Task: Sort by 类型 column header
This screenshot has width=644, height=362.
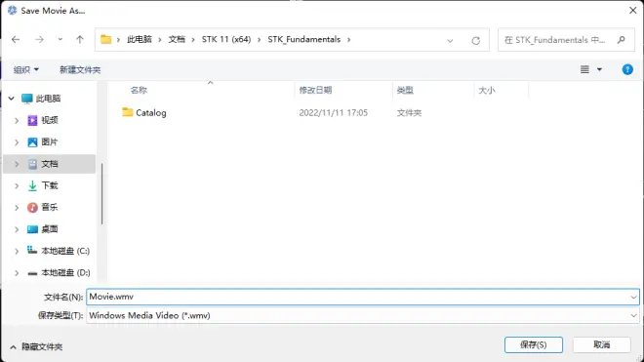Action: point(405,90)
